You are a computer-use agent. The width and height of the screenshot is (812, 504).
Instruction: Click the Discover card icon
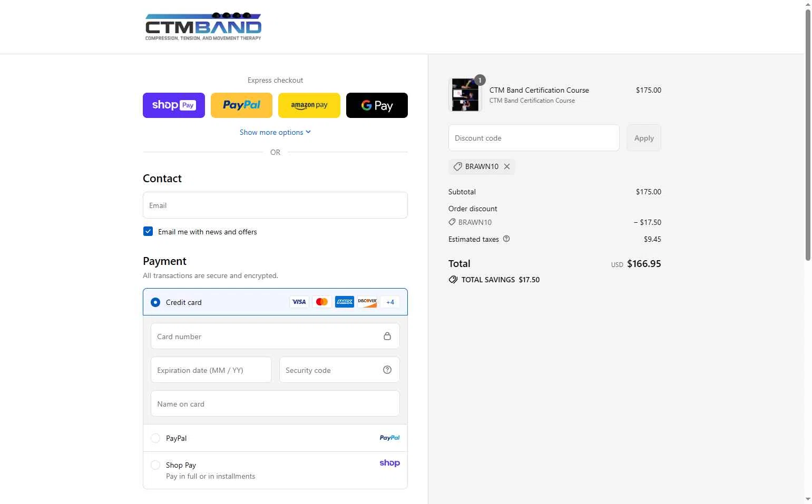pyautogui.click(x=367, y=302)
